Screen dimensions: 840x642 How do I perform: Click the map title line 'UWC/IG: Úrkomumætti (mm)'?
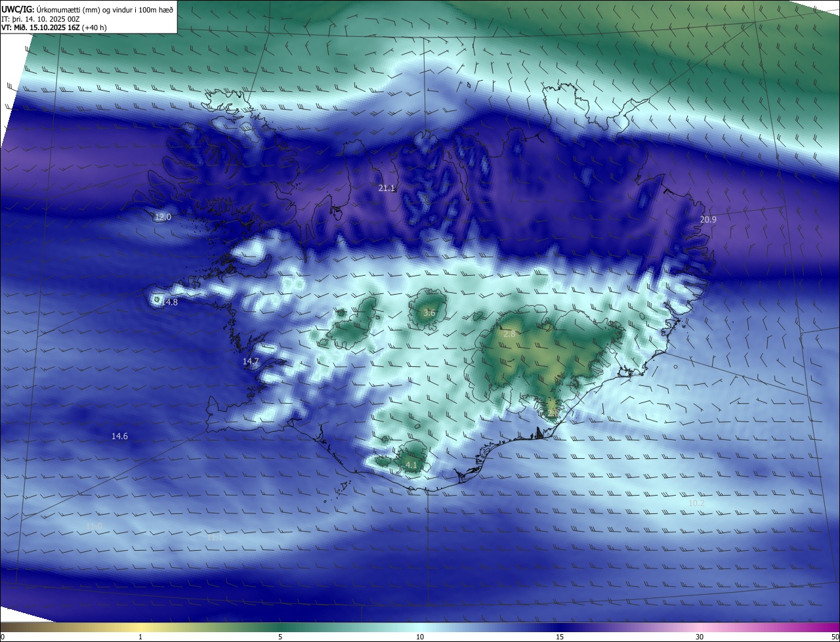point(88,9)
